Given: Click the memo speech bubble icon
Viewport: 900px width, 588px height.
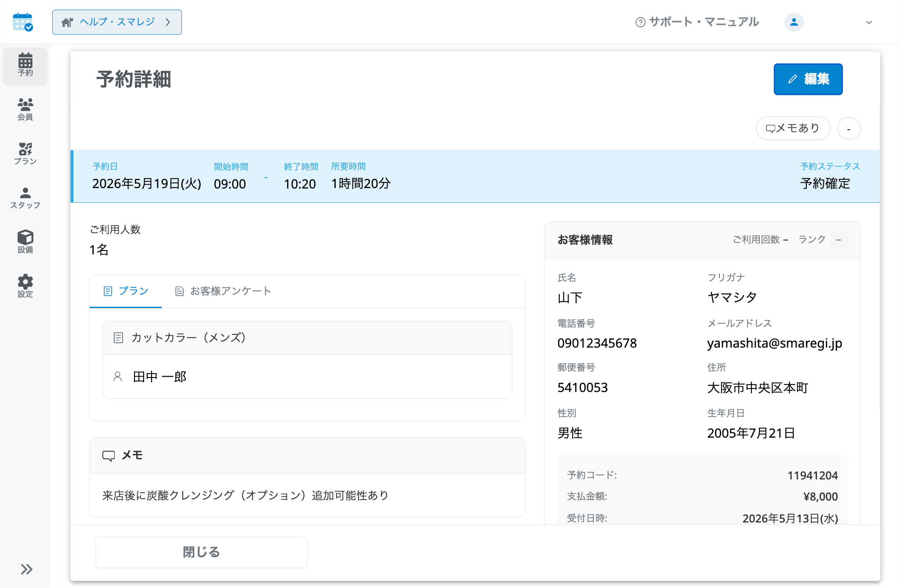Looking at the screenshot, I should (109, 456).
